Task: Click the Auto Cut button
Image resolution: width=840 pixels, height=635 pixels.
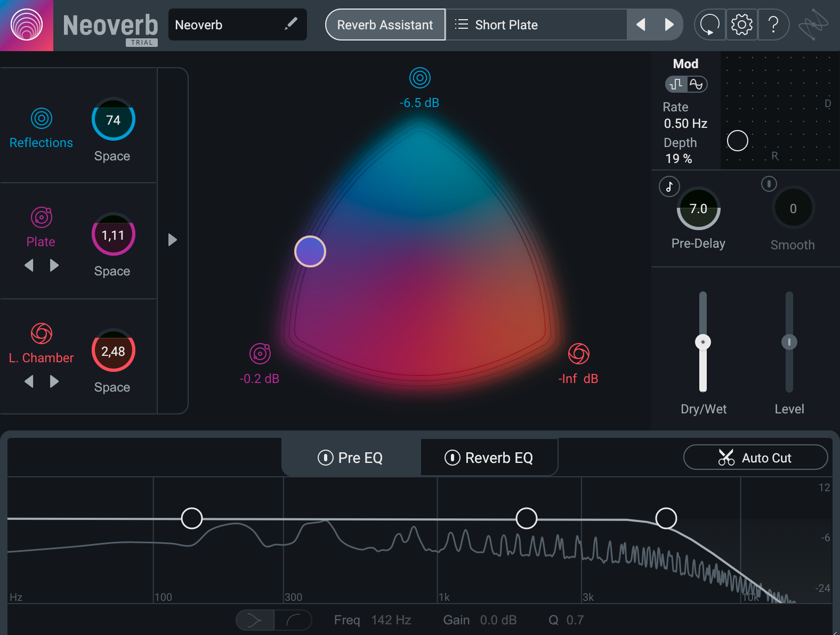Action: pyautogui.click(x=755, y=458)
